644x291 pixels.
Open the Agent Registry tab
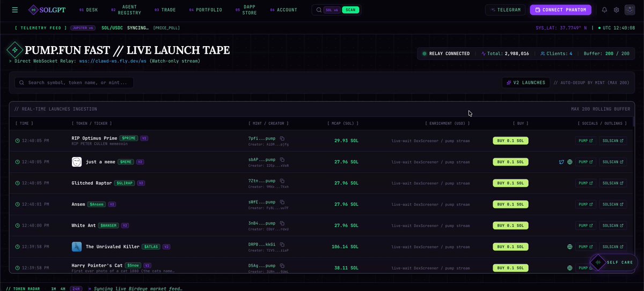[x=127, y=10]
